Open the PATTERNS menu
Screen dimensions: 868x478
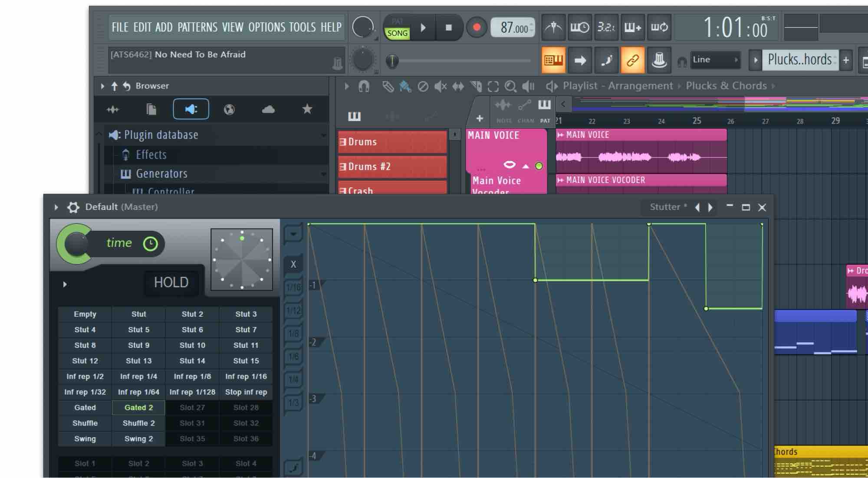(x=197, y=27)
